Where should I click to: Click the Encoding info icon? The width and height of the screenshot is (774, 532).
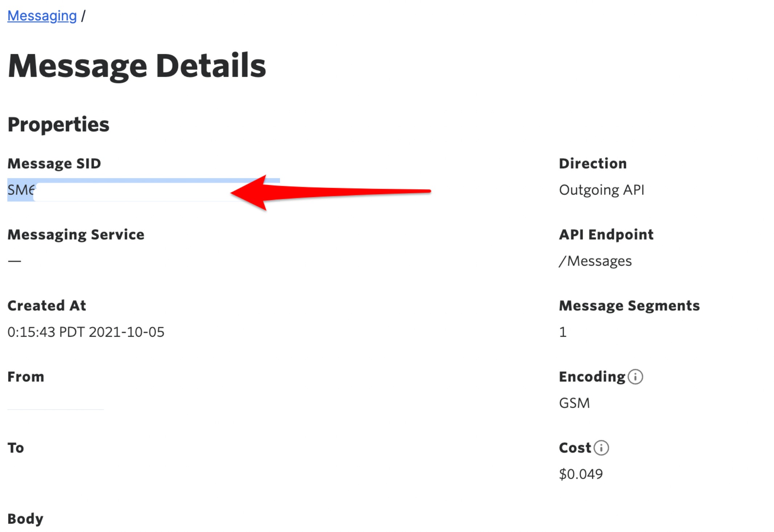[635, 377]
